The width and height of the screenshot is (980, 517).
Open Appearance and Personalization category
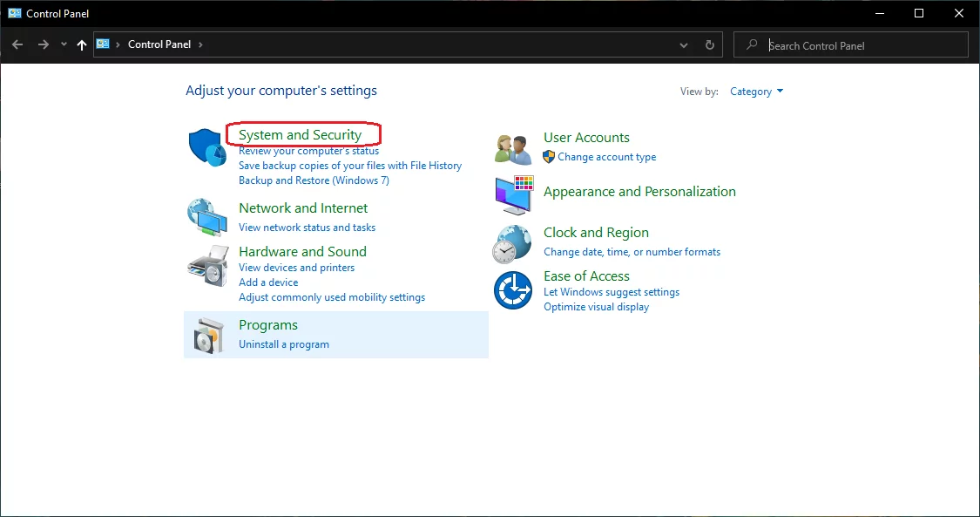(639, 191)
